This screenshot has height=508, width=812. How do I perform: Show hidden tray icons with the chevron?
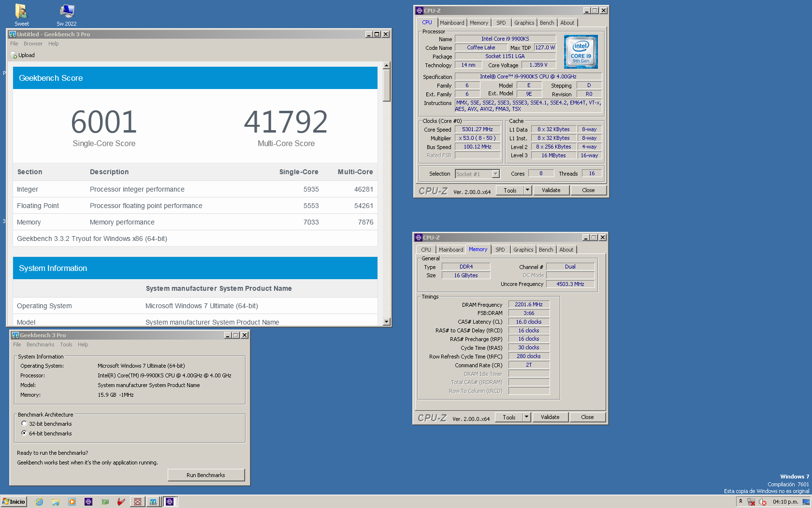tap(740, 502)
